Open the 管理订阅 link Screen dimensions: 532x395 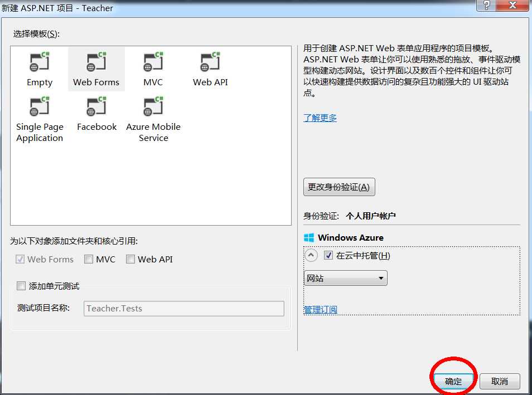point(320,309)
